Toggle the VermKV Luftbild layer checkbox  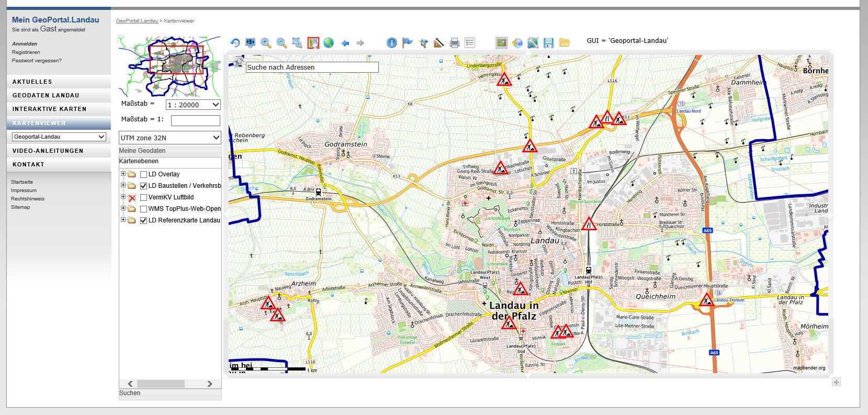coord(144,198)
